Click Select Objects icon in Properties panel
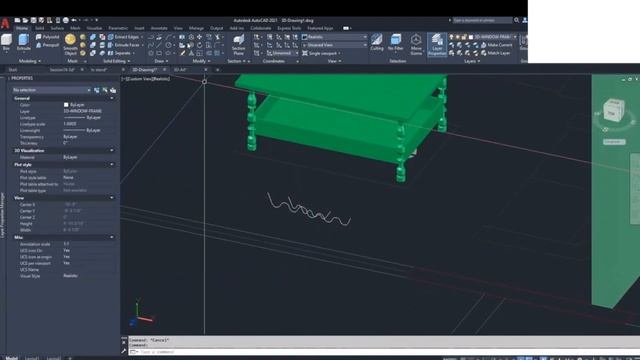 point(105,90)
